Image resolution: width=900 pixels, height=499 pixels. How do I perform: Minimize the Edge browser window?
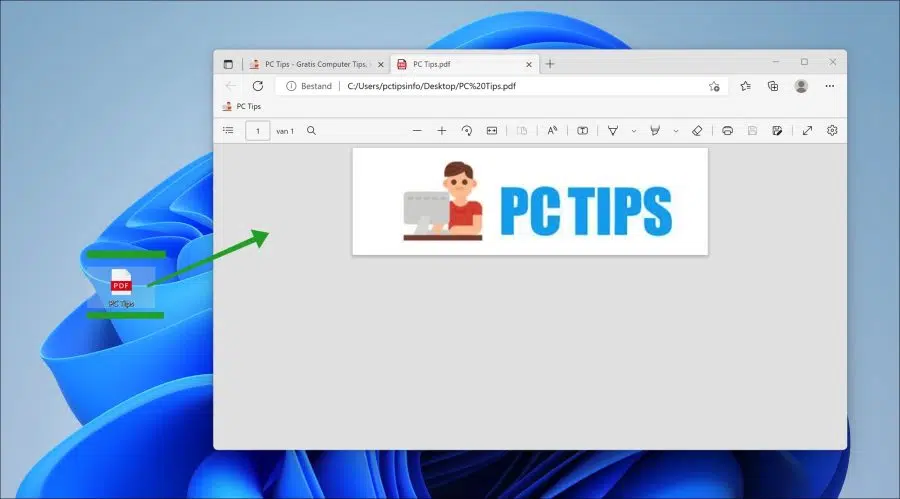(x=776, y=61)
